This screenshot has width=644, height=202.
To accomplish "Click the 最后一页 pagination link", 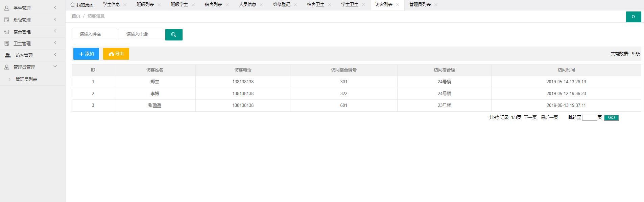I will 549,117.
